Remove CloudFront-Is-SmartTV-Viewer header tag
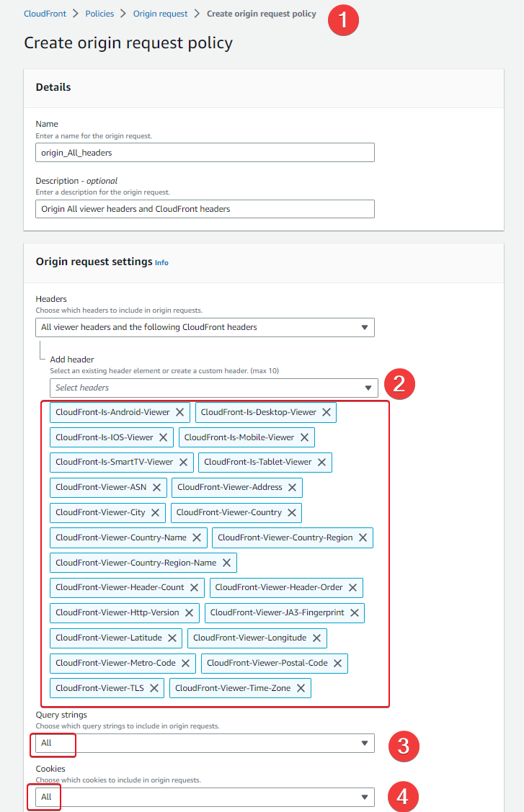Image resolution: width=524 pixels, height=812 pixels. 184,462
